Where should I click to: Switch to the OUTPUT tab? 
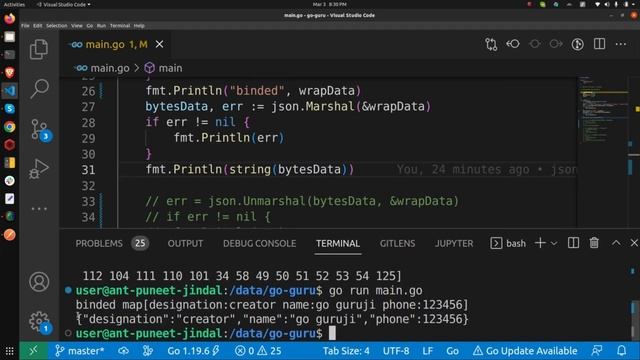[x=185, y=243]
